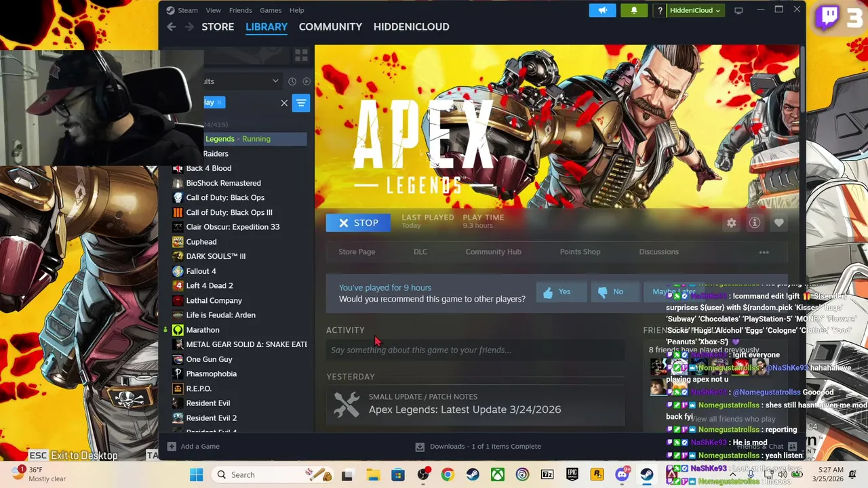Click the Marathon game icon
This screenshot has width=868, height=488.
point(178,330)
